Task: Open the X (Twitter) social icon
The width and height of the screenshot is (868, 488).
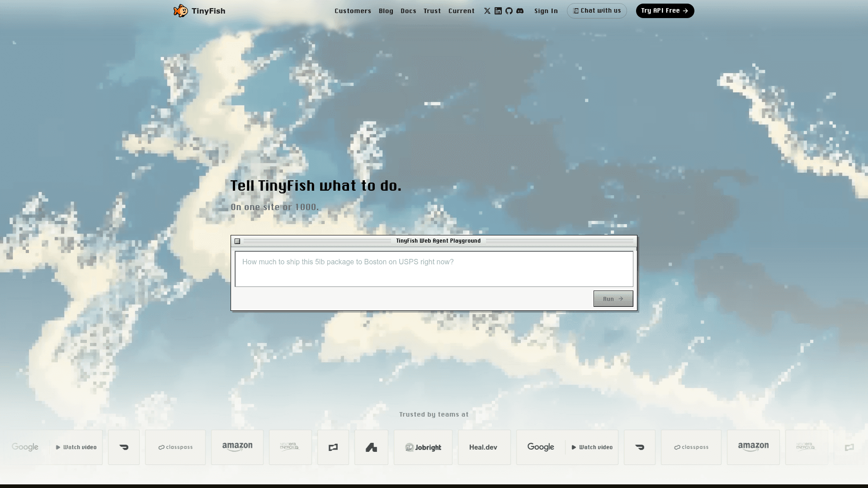Action: pos(487,11)
